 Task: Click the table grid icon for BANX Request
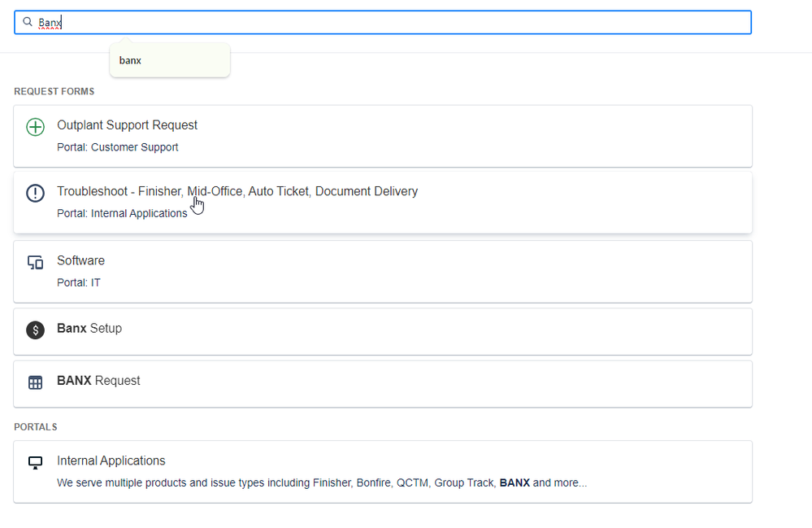point(35,383)
